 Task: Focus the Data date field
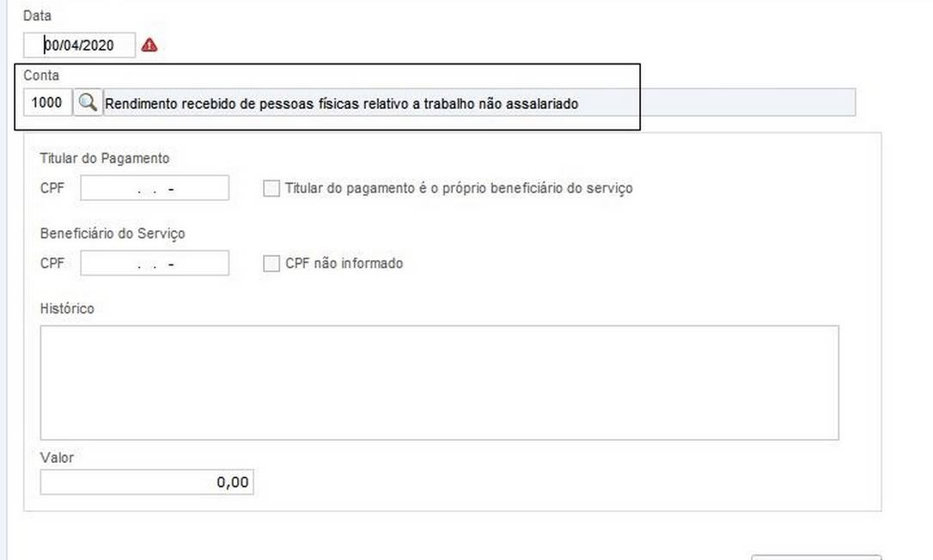[x=79, y=45]
